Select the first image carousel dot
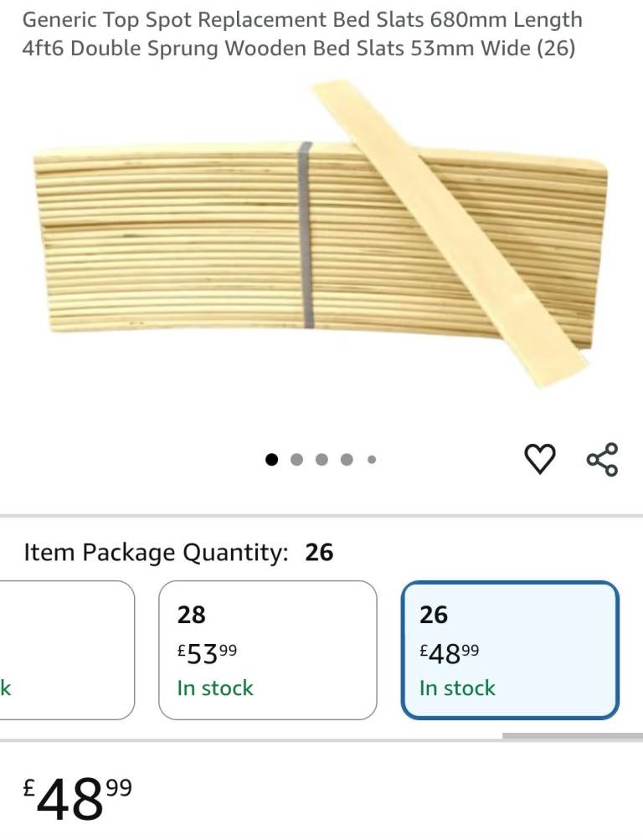Viewport: 643px width, 840px height. (271, 459)
